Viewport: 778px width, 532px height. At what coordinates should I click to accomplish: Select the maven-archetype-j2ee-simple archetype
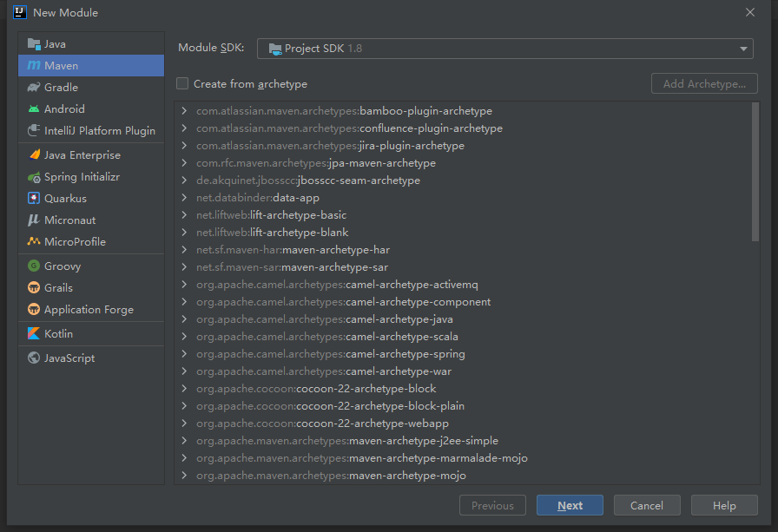click(x=346, y=440)
